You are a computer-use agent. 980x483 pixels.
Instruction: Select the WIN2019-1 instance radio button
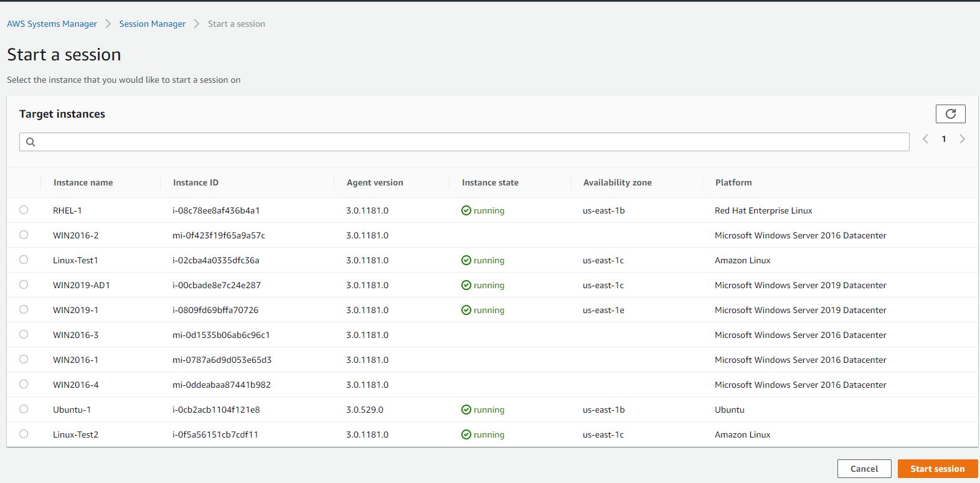[x=24, y=309]
